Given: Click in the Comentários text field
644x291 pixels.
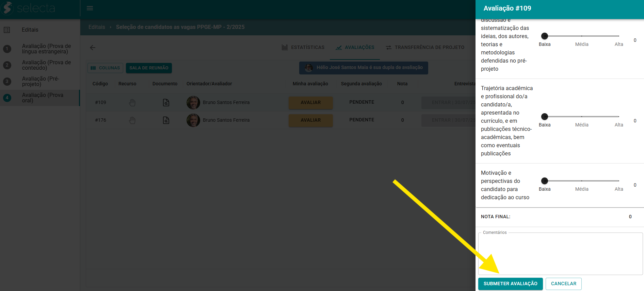Looking at the screenshot, I should (x=560, y=254).
